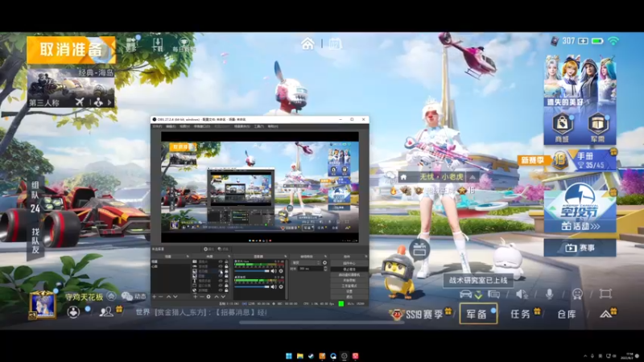Screen dimensions: 644x362
Task: Open the 麦克风/Aux gear in OBS mixer
Action: click(281, 271)
